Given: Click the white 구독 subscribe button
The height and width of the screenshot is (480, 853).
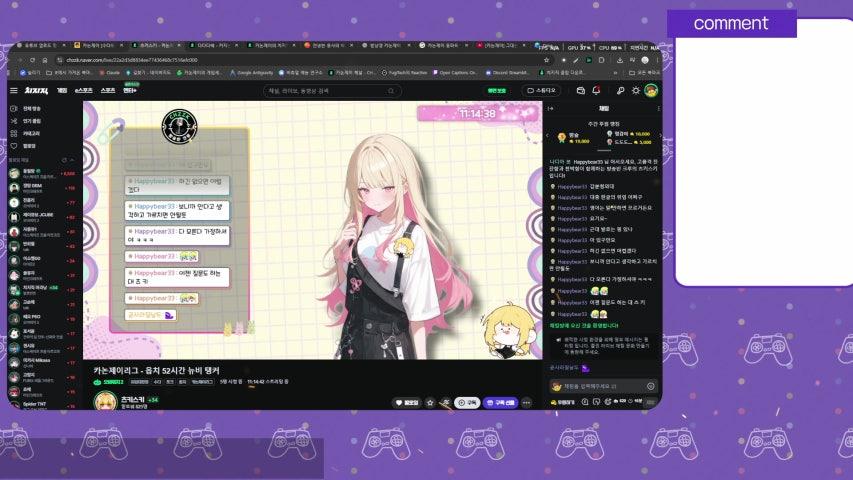Looking at the screenshot, I should pyautogui.click(x=467, y=403).
